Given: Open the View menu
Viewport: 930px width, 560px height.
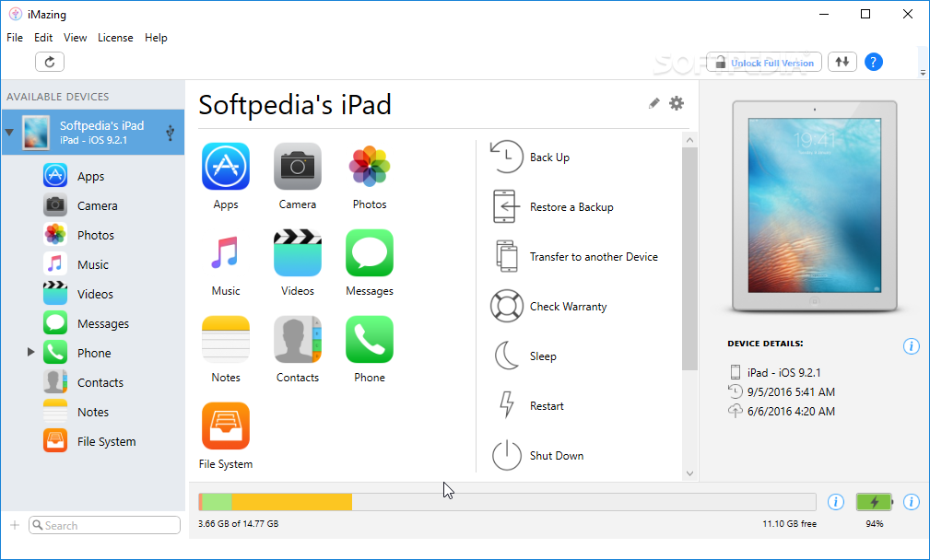Looking at the screenshot, I should [75, 38].
